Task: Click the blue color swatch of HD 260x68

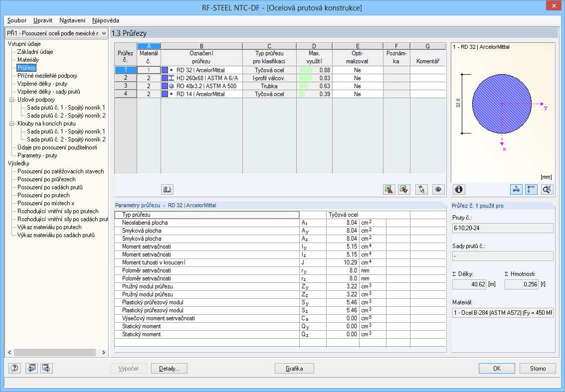Action: 165,78
